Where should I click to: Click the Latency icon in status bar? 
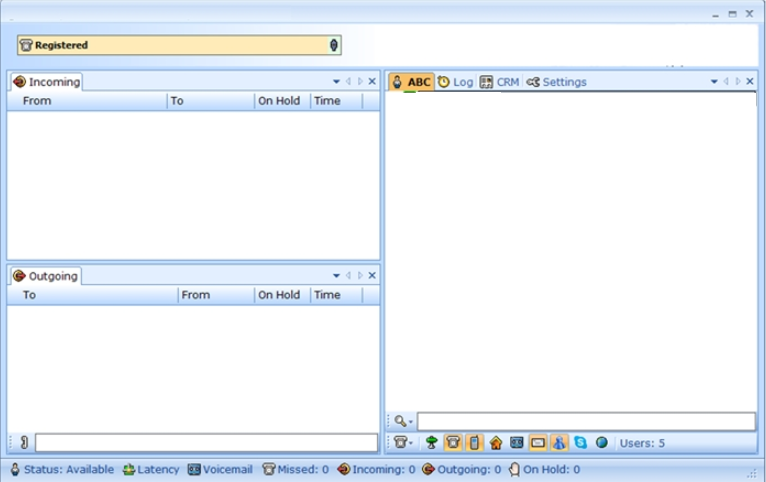click(x=129, y=469)
